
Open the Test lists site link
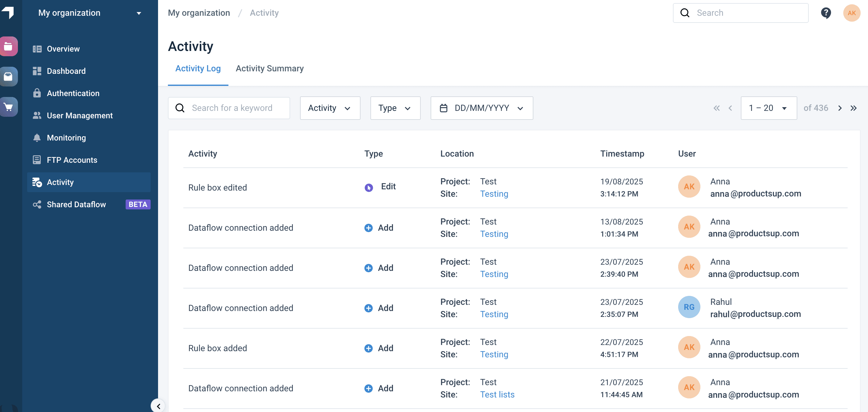pos(497,394)
